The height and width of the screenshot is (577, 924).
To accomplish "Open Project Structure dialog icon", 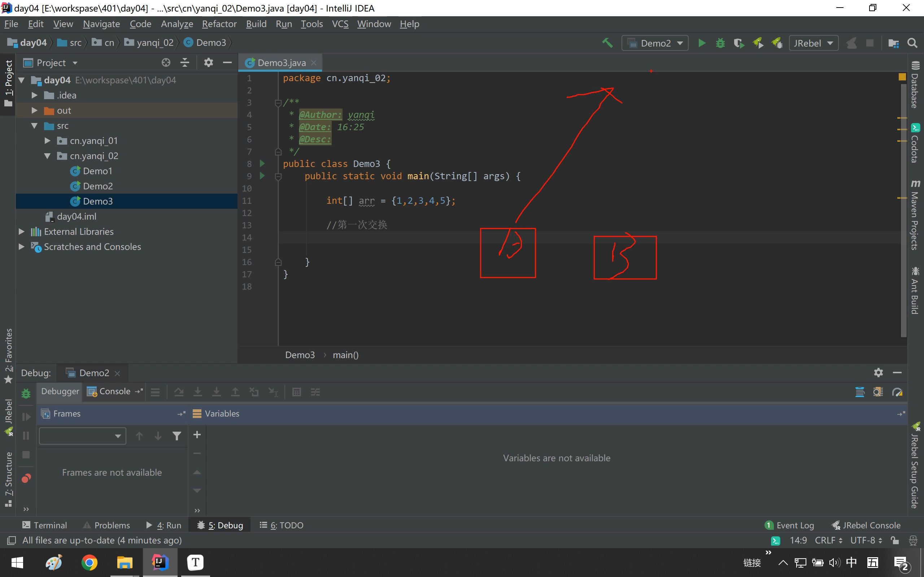I will 893,43.
